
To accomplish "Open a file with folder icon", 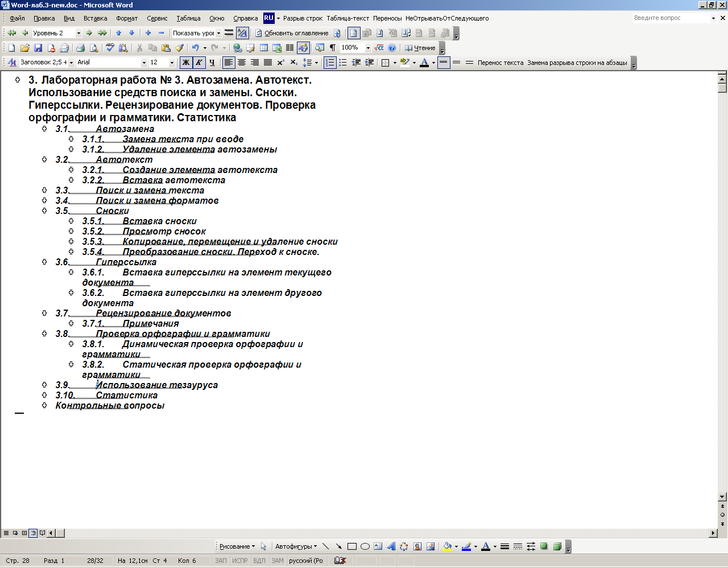I will (x=24, y=48).
